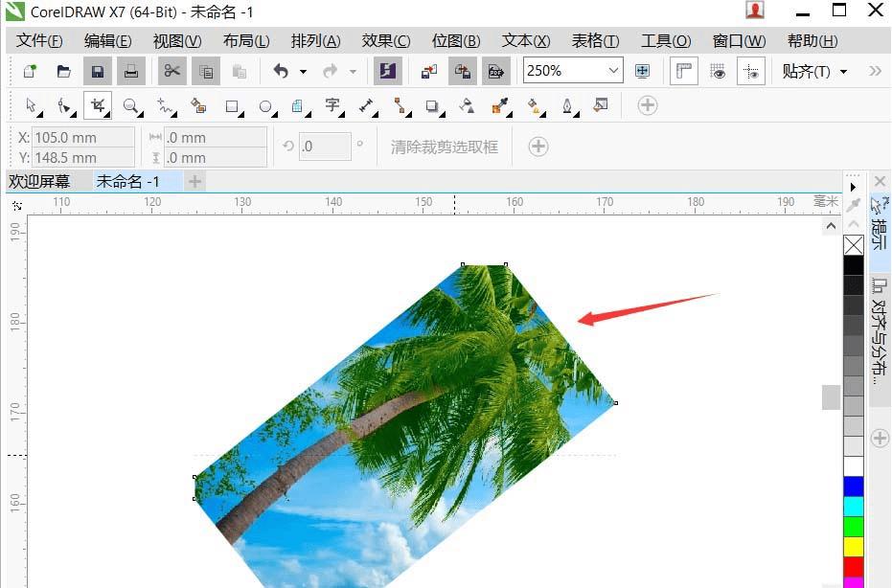
Task: Click the Redo arrow icon
Action: click(330, 71)
